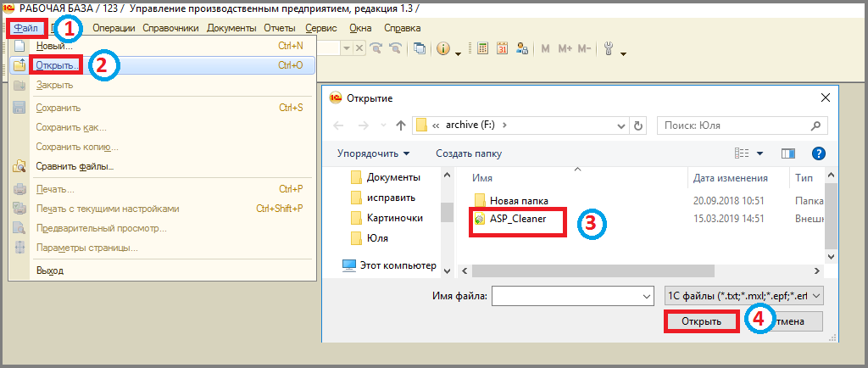Open the toolbar search field dropdown arrow
868x368 pixels.
click(x=347, y=48)
